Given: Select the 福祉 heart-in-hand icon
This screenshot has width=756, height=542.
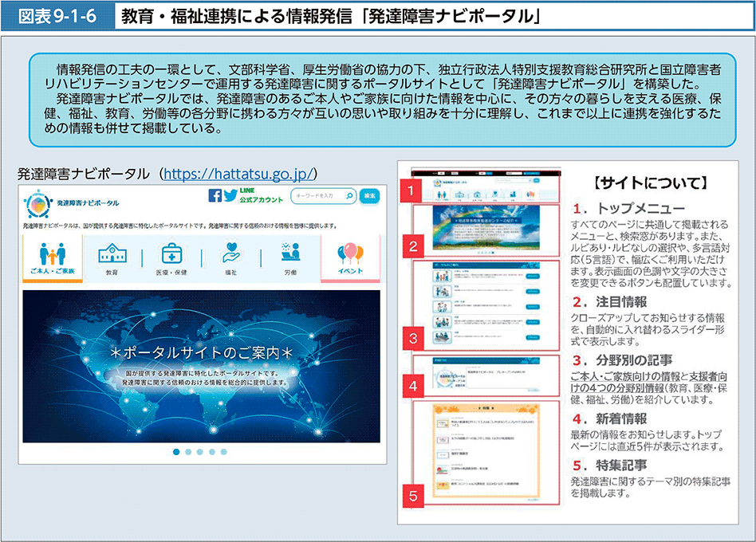Looking at the screenshot, I should tap(231, 253).
